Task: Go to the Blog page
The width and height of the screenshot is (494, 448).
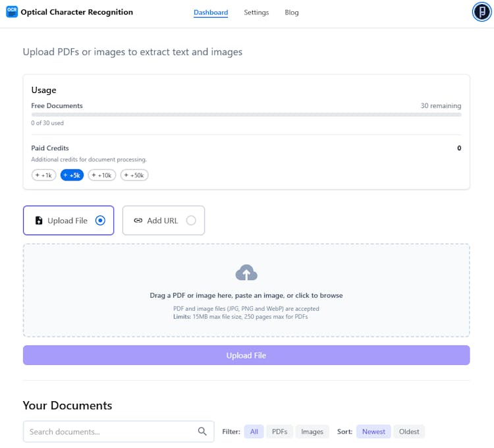Action: click(292, 13)
